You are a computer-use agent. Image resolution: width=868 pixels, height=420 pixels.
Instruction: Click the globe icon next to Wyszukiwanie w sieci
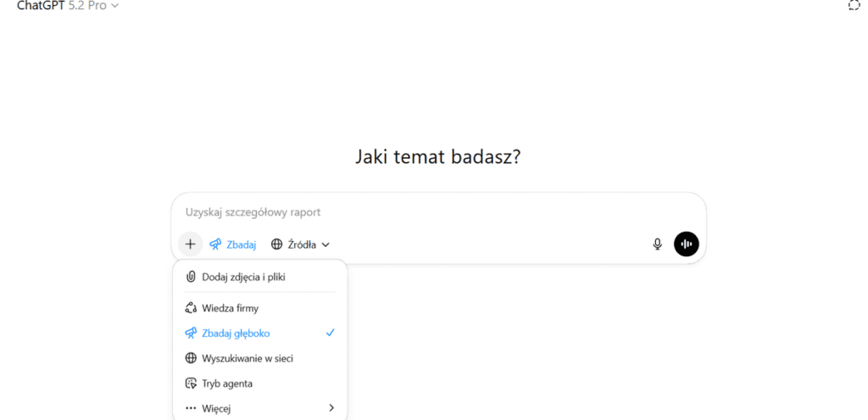(x=191, y=358)
